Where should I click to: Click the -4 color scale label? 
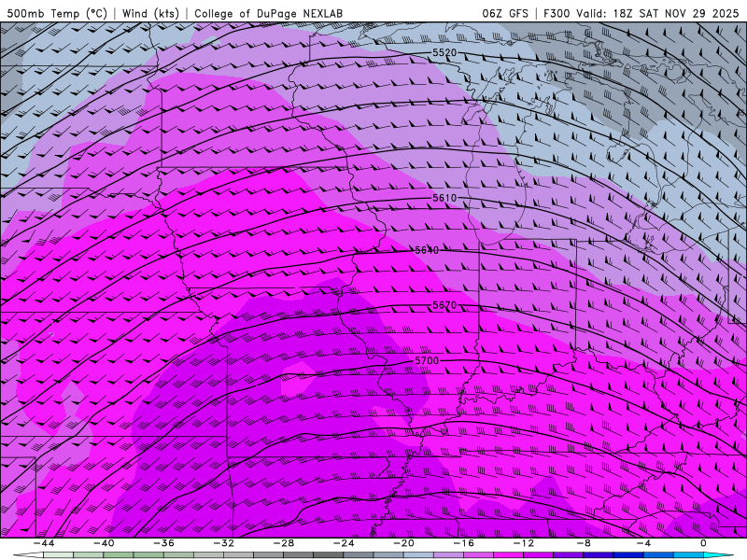(x=643, y=543)
